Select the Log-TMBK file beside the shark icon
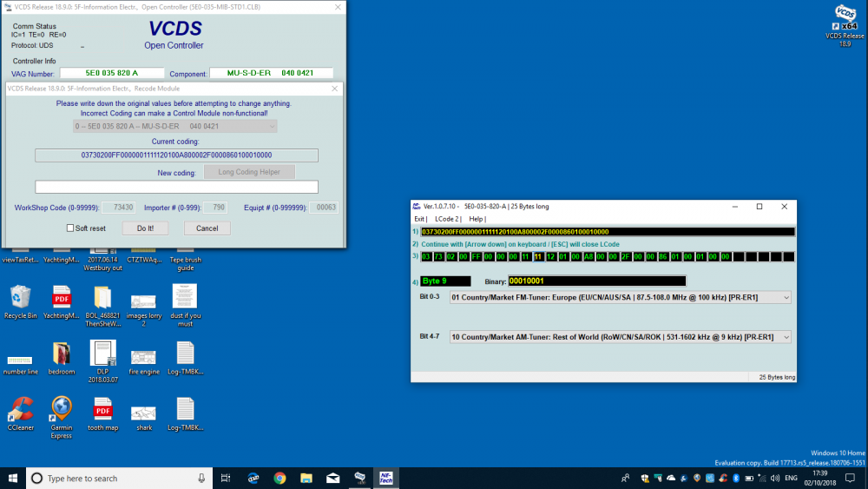Screen dimensions: 868x489 tap(185, 413)
